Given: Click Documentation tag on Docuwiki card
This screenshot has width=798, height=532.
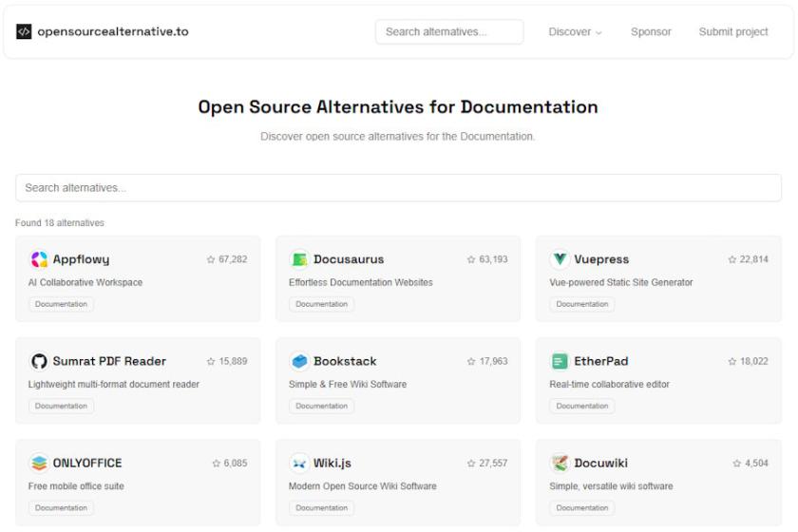Looking at the screenshot, I should click(x=582, y=507).
